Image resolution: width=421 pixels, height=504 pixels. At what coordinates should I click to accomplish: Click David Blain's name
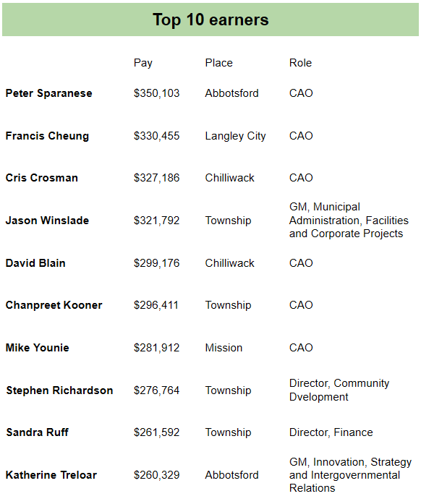35,263
